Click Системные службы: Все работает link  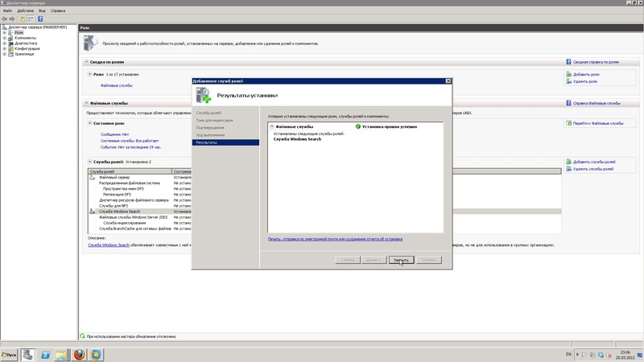pyautogui.click(x=130, y=141)
